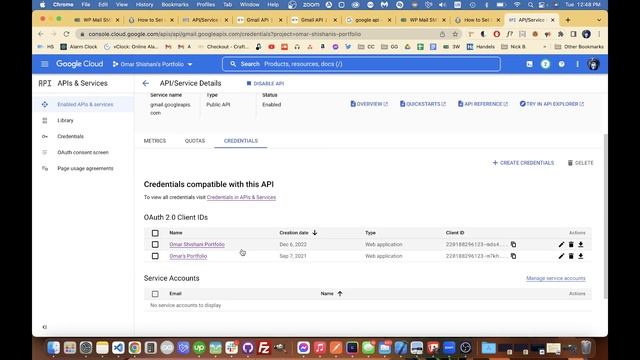Open Slack from the dock
This screenshot has width=640, height=360.
coord(231,348)
